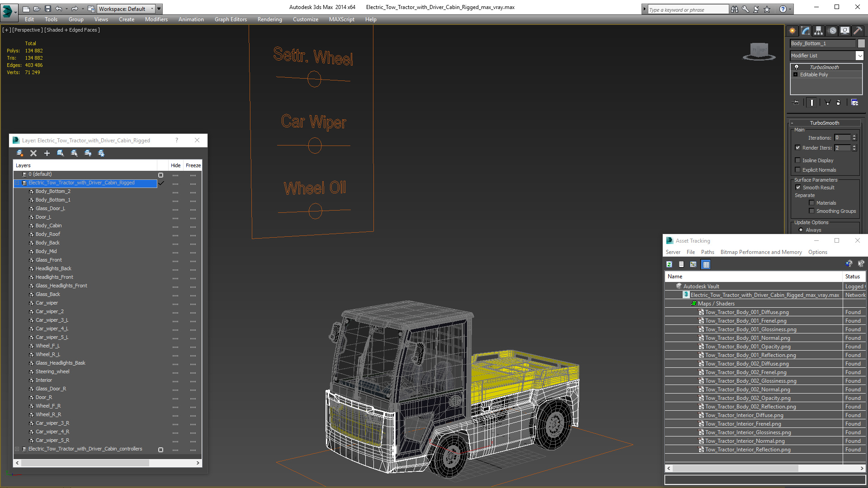Click the Delete layer X icon
Image resolution: width=868 pixels, height=488 pixels.
[x=33, y=153]
